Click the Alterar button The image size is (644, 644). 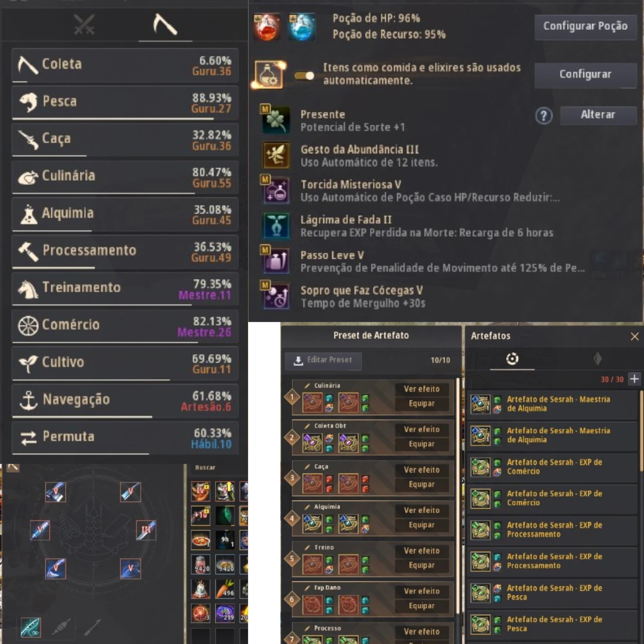pos(598,115)
